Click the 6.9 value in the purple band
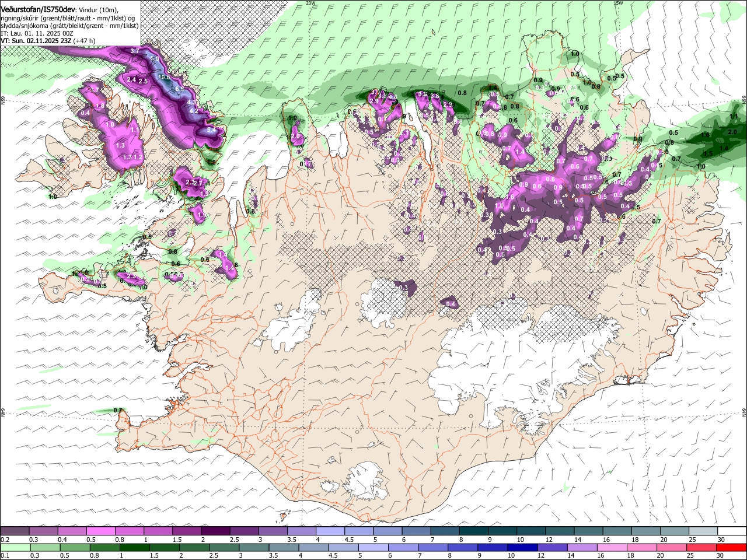Screen dimensions: 747x560 (x=180, y=89)
